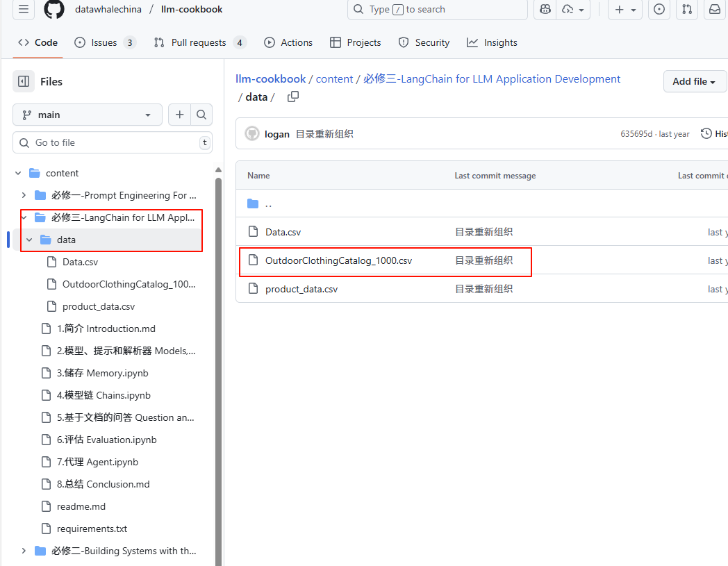Collapse the data folder chevron
728x566 pixels.
point(29,240)
